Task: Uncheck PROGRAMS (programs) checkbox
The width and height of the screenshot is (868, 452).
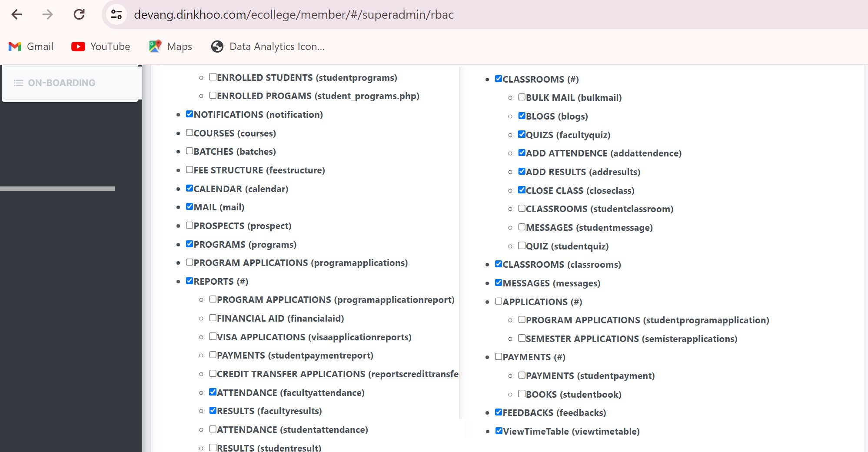Action: (190, 244)
